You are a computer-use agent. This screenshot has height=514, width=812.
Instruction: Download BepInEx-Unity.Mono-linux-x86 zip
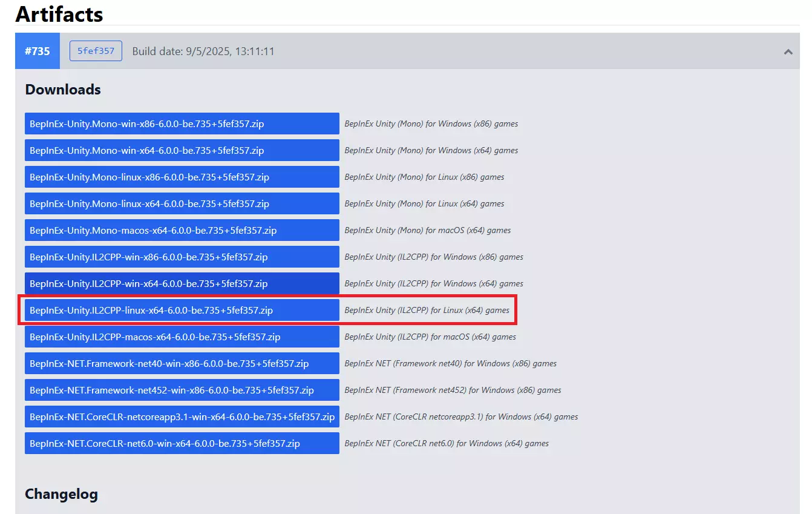coord(182,177)
